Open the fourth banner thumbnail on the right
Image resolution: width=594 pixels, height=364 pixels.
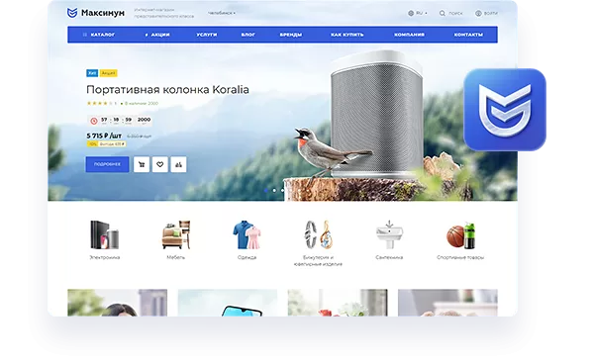click(x=447, y=303)
